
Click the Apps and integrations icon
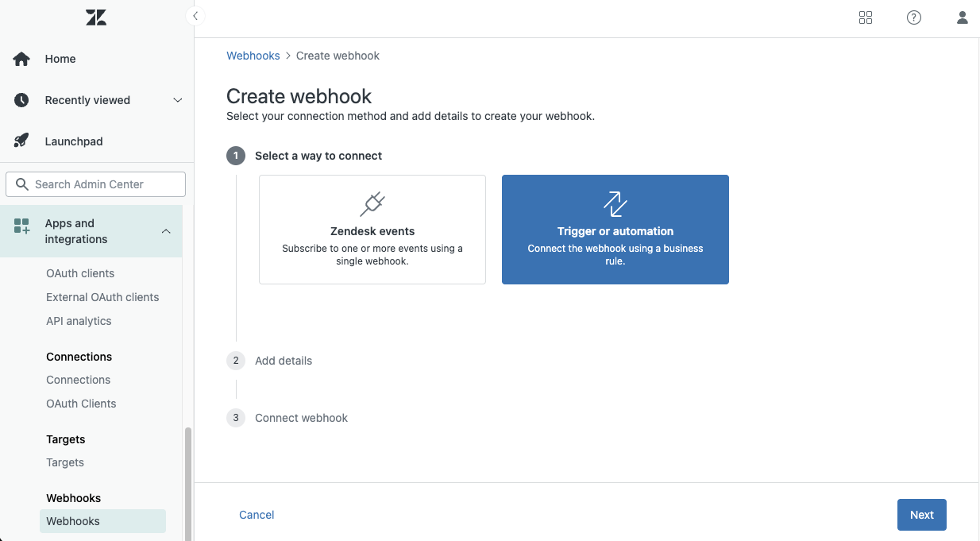[x=21, y=226]
